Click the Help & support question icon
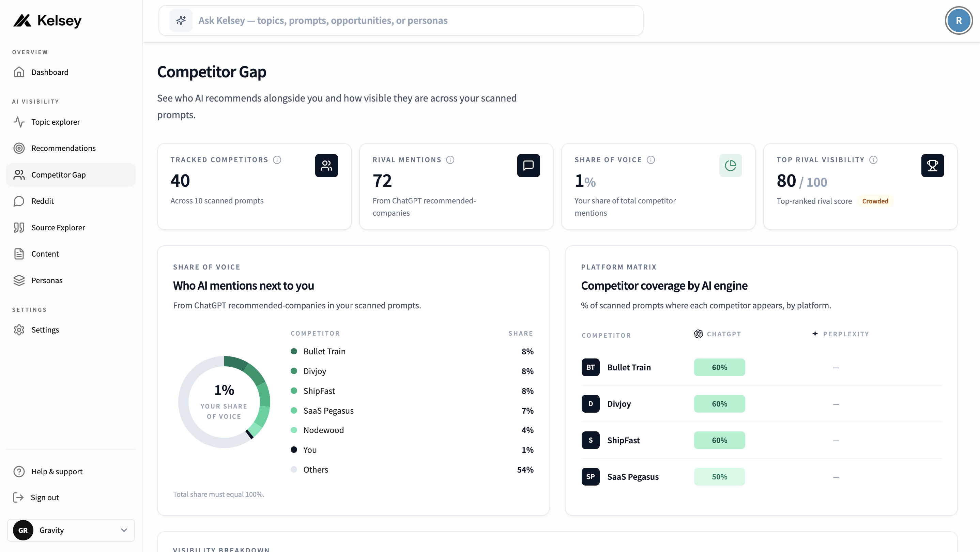 pyautogui.click(x=19, y=471)
